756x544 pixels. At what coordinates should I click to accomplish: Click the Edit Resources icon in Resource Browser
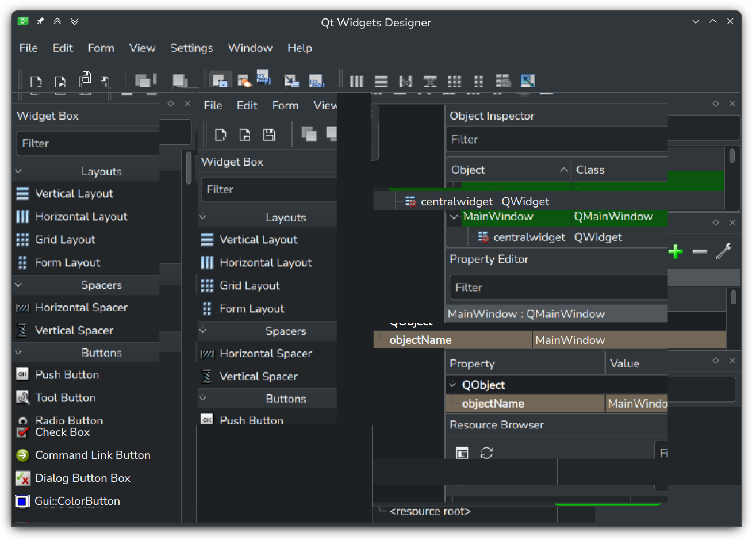pos(462,453)
